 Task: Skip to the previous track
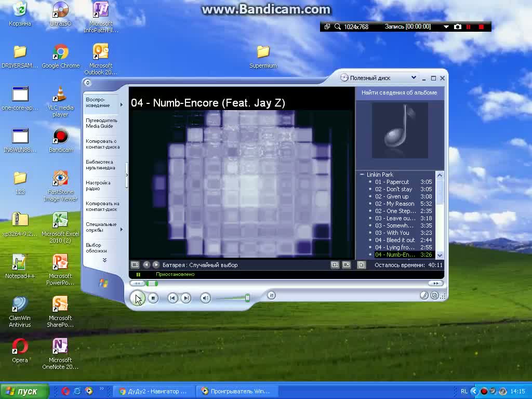click(x=172, y=298)
